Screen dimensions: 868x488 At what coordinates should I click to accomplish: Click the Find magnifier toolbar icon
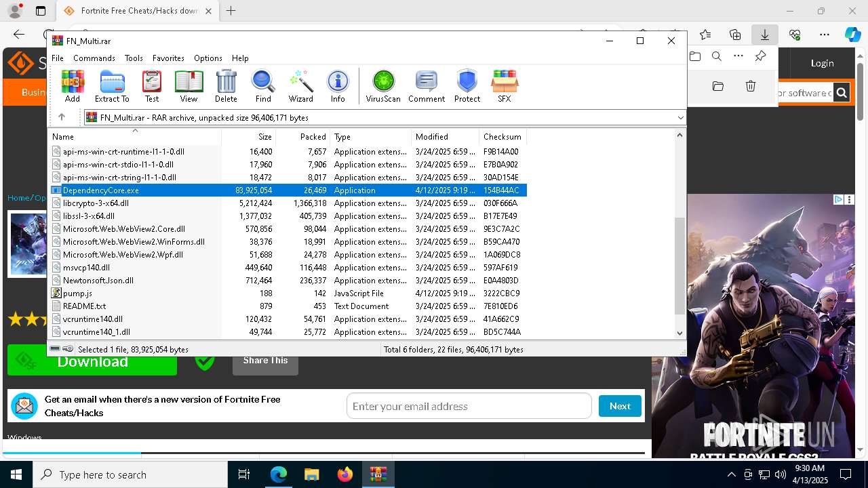[x=263, y=86]
